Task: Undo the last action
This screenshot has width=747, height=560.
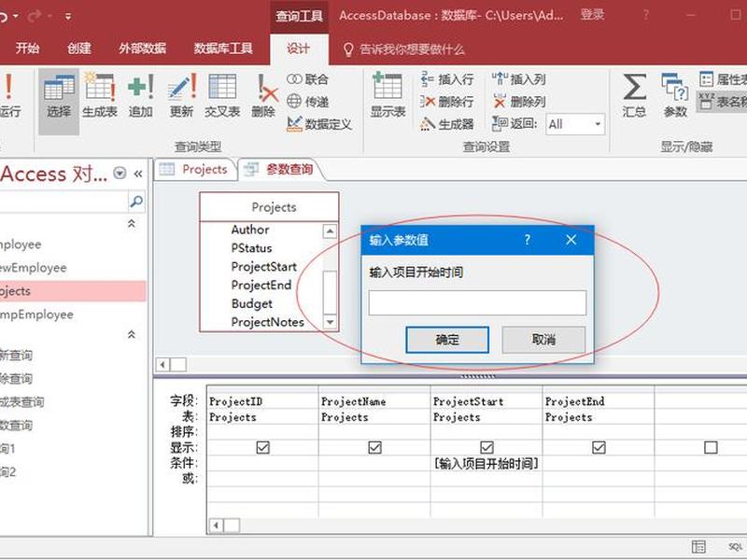Action: click(3, 16)
